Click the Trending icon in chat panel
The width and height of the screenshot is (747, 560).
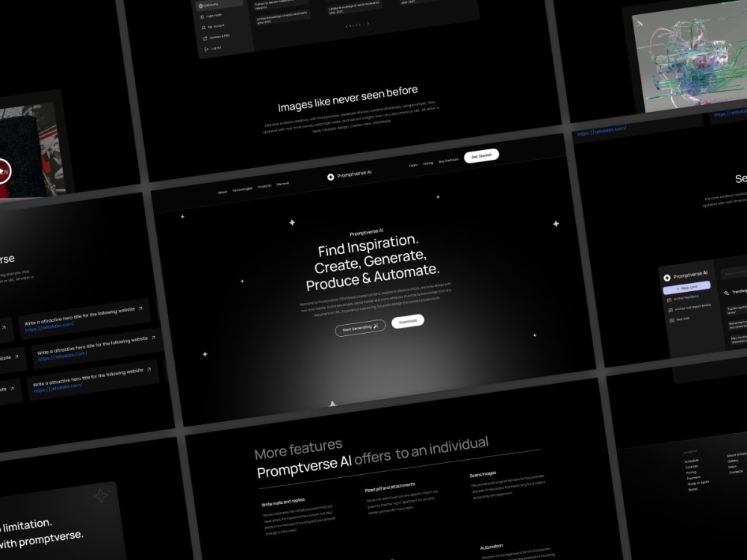point(726,293)
